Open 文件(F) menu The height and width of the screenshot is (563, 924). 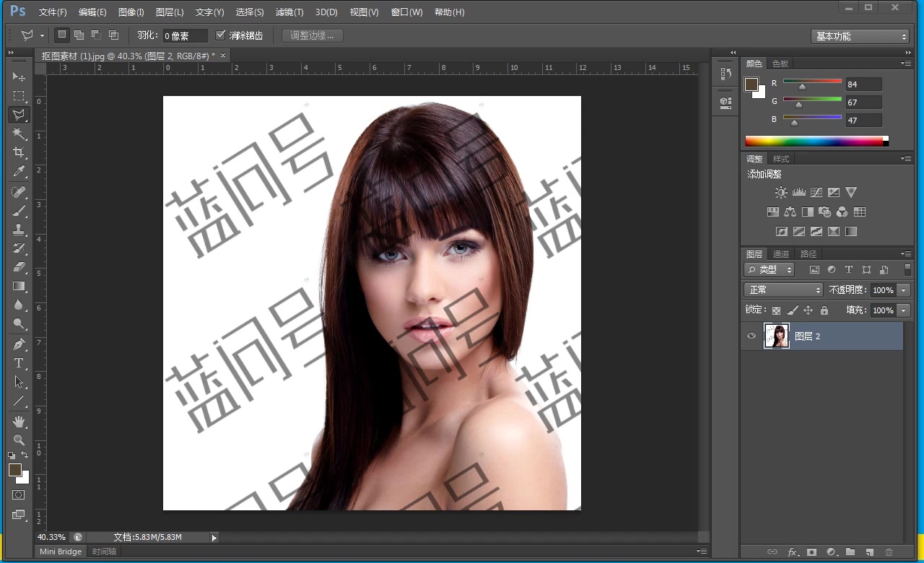coord(53,12)
